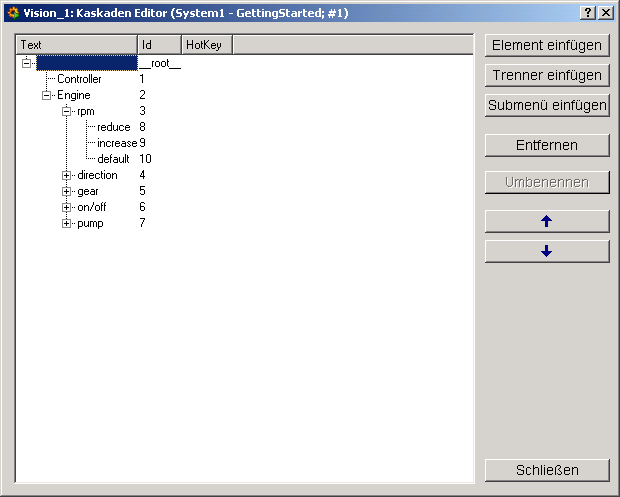Screen dimensions: 620x497
Task: Select the increase tree item
Action: (x=117, y=143)
